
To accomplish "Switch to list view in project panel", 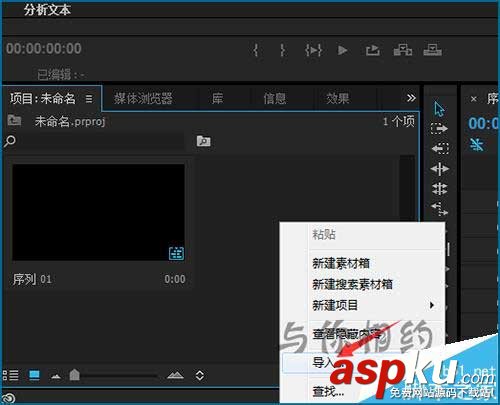I will [11, 375].
